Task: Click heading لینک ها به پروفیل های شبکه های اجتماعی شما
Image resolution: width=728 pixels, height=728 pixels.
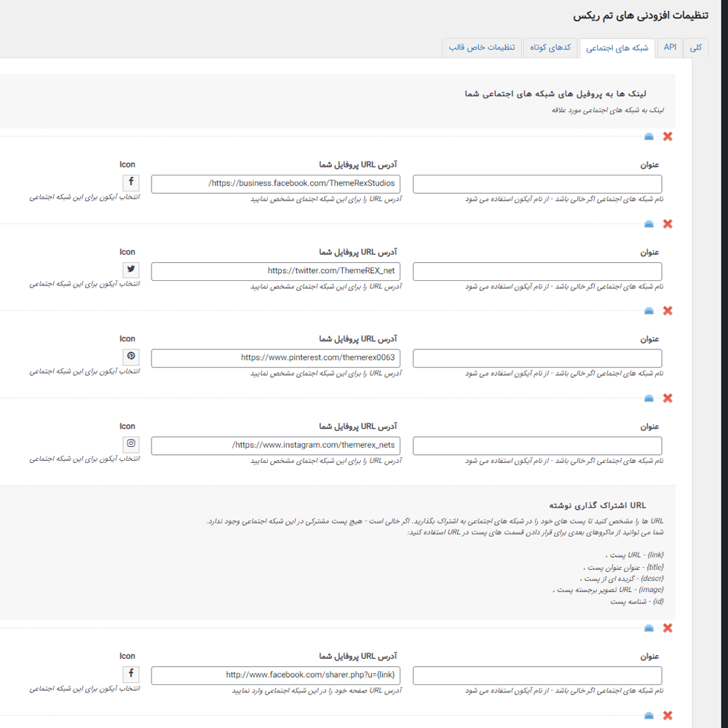Action: pyautogui.click(x=555, y=94)
